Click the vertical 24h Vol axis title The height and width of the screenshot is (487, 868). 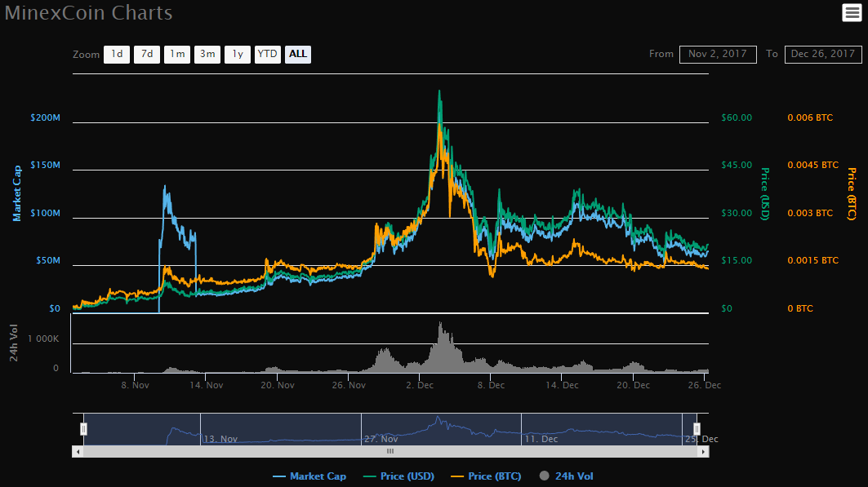(14, 343)
